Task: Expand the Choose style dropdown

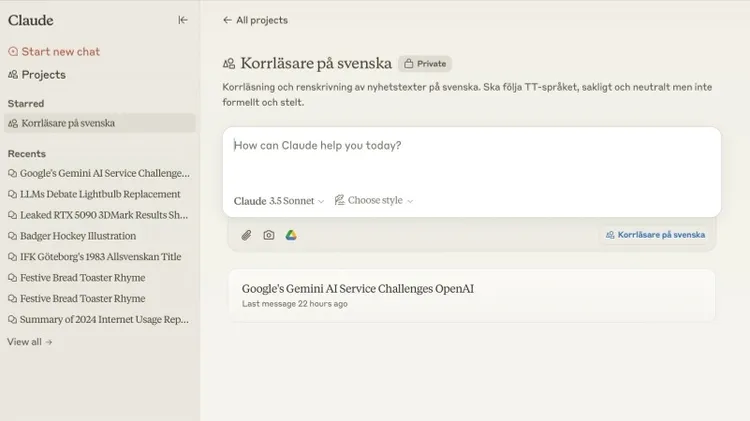Action: 374,200
